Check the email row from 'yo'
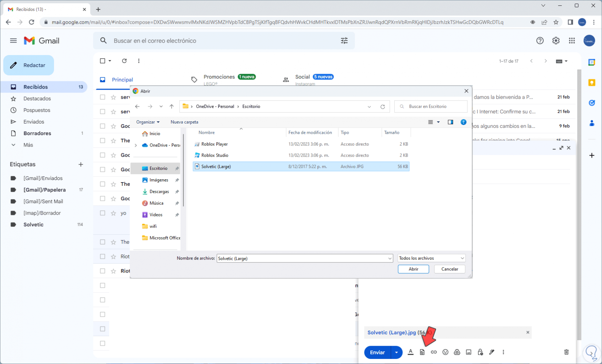This screenshot has width=602, height=364. point(103,213)
